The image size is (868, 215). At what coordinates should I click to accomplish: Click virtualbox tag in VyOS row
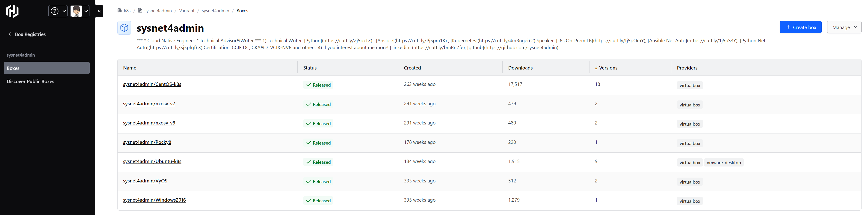(x=690, y=182)
